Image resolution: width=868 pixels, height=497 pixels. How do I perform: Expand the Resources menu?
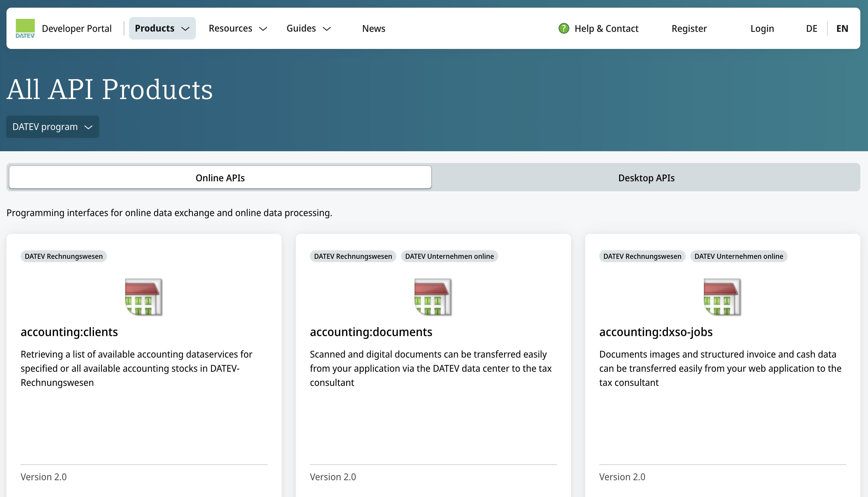click(238, 28)
